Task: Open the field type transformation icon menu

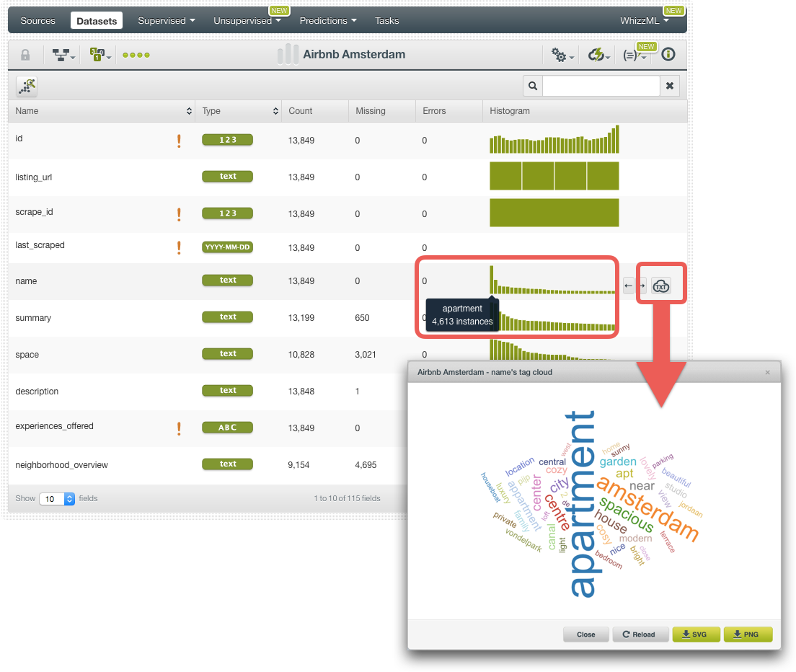Action: click(x=100, y=55)
